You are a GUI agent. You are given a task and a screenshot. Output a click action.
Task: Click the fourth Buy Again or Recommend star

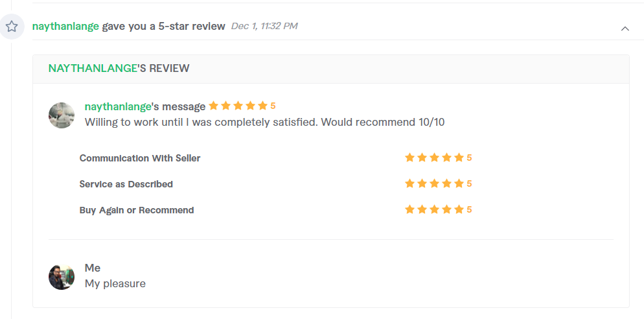(446, 209)
